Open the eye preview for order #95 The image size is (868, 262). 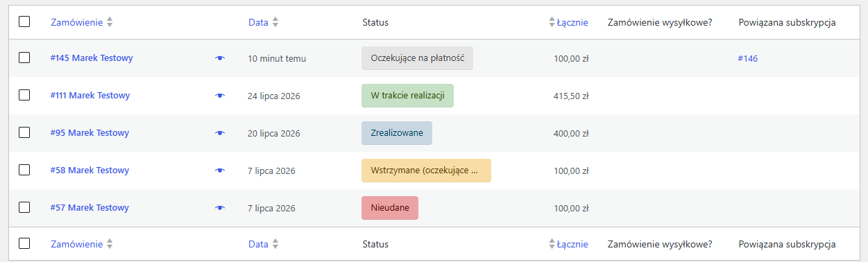(220, 133)
